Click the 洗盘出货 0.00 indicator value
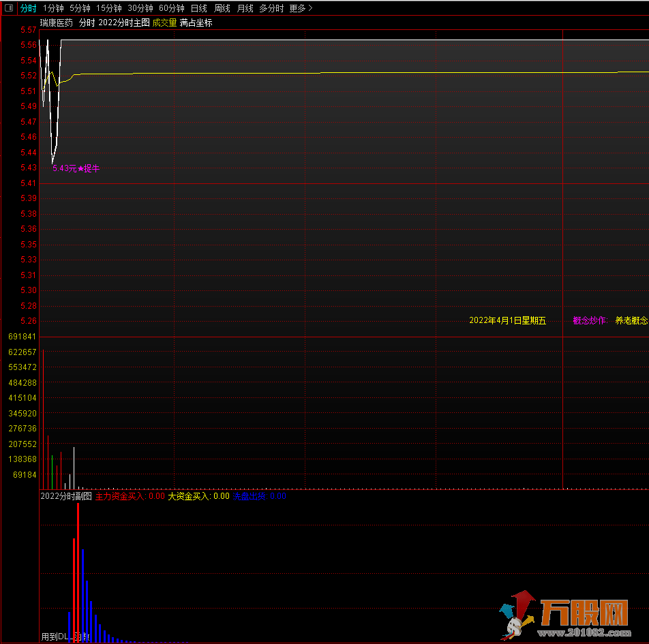This screenshot has width=649, height=644. tap(260, 496)
